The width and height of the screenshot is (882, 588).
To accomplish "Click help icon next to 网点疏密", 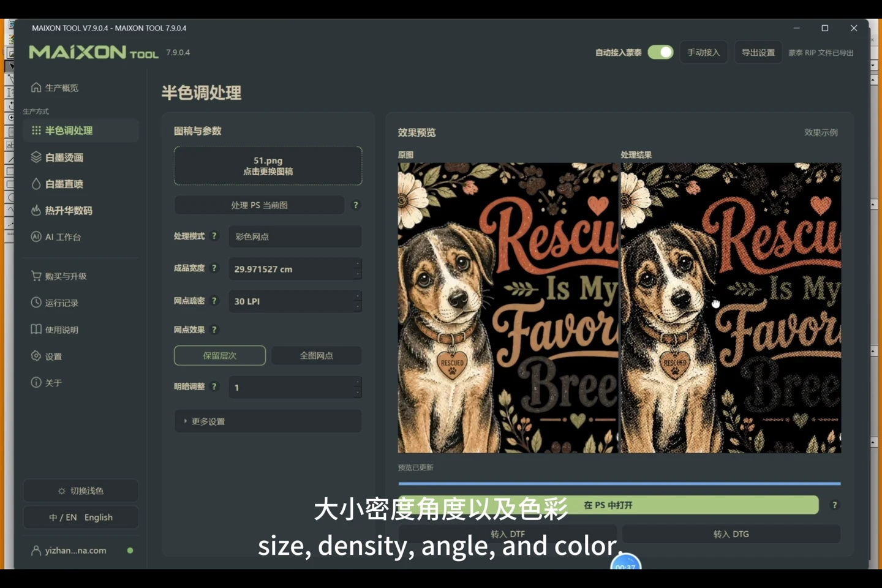I will point(214,301).
